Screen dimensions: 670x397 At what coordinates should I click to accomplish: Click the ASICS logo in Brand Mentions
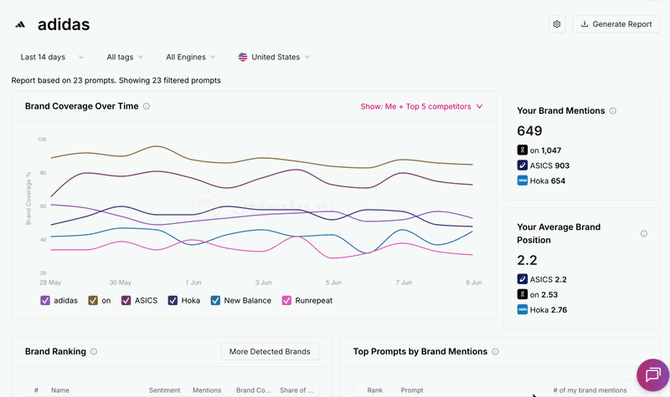pos(522,165)
